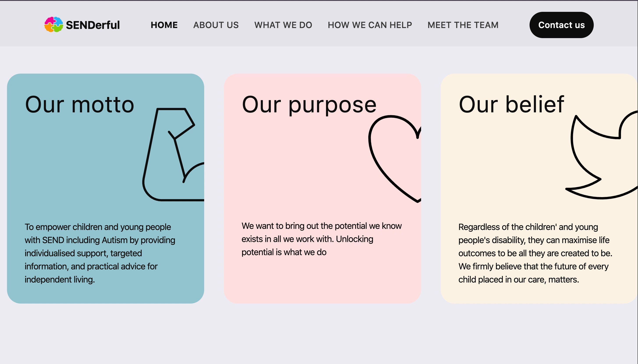Click the blue Our motto card
The width and height of the screenshot is (638, 364).
[106, 189]
